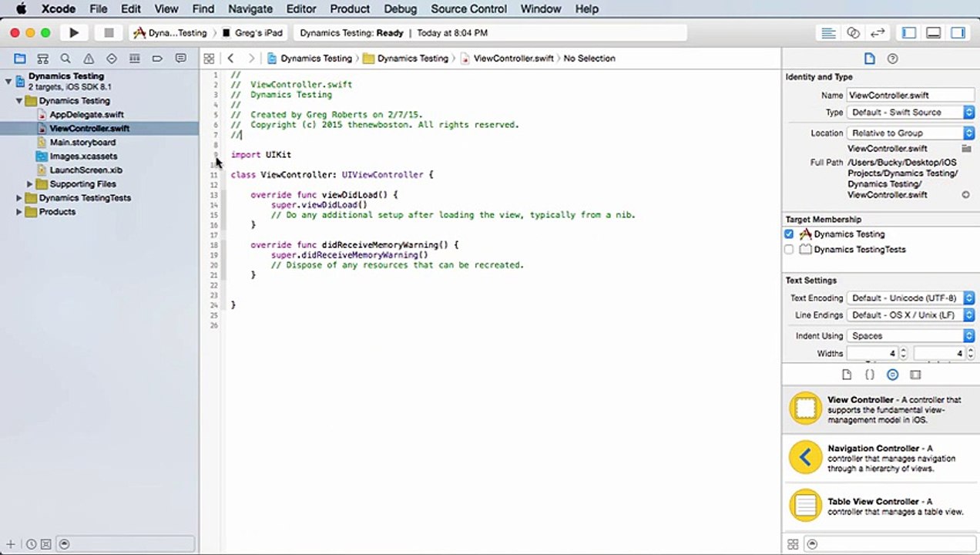Toggle the Navigator pane
This screenshot has height=555, width=980.
tap(909, 33)
